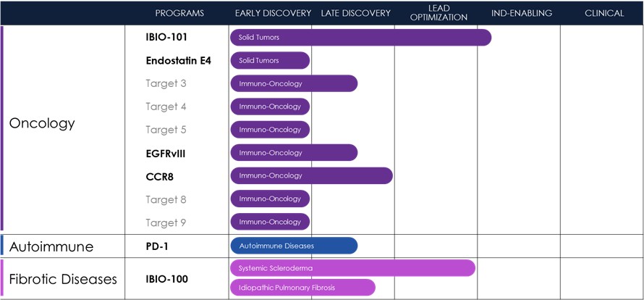Select the blue Autoimmune Diseases progress bar
The height and width of the screenshot is (300, 644).
pyautogui.click(x=293, y=246)
